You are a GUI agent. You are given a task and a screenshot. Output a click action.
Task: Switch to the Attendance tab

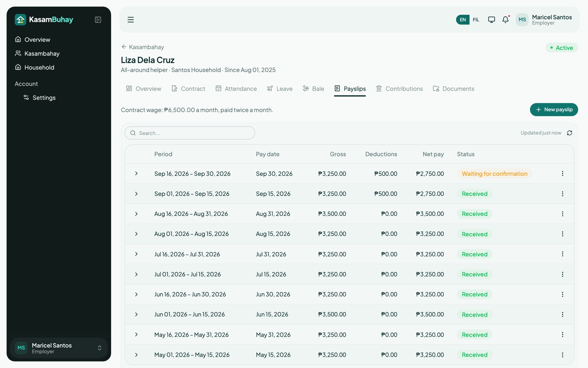coord(236,89)
